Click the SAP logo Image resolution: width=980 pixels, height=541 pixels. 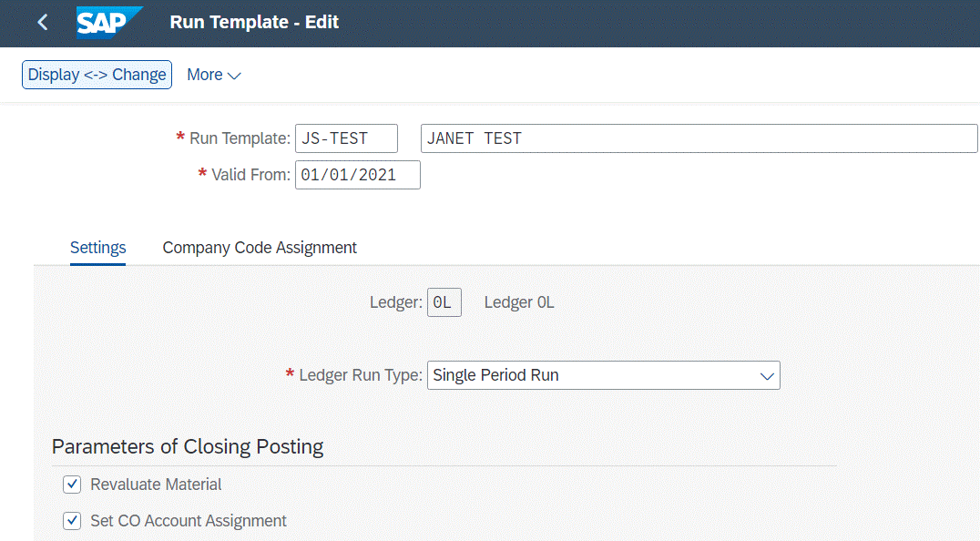pyautogui.click(x=107, y=22)
